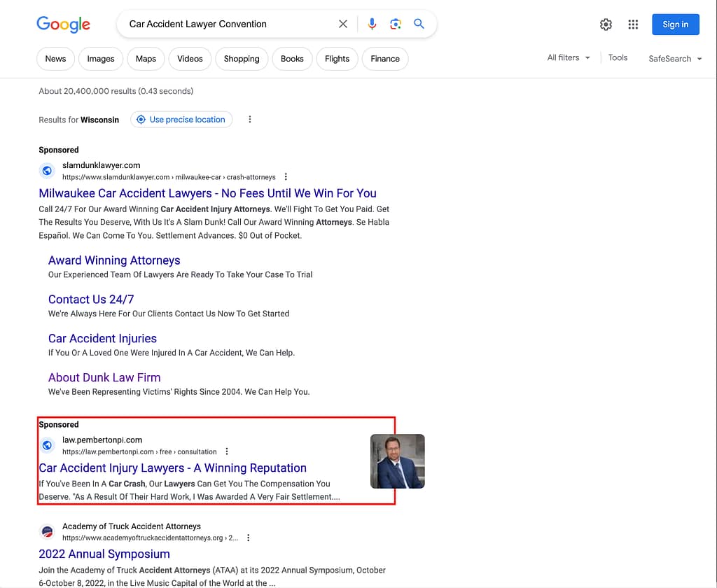This screenshot has height=588, width=717.
Task: Switch to the Books filter
Action: (292, 59)
